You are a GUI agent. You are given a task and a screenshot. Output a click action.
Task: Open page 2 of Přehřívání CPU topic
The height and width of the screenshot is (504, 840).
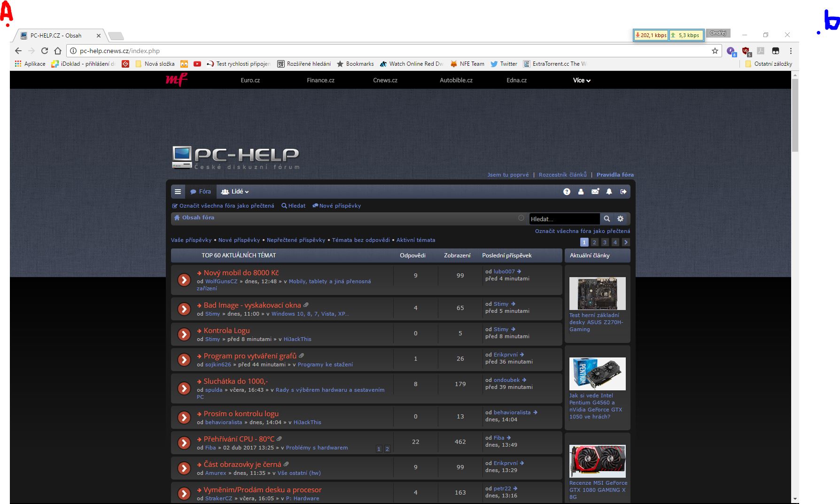[387, 449]
